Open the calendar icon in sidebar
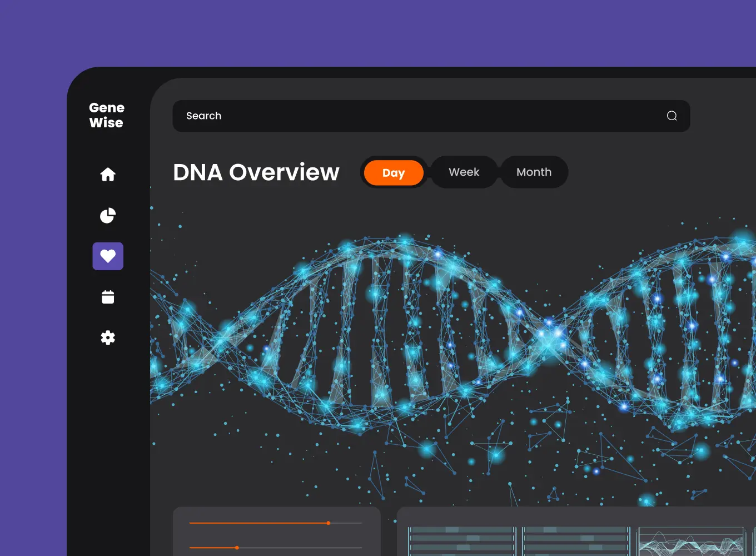 point(108,297)
